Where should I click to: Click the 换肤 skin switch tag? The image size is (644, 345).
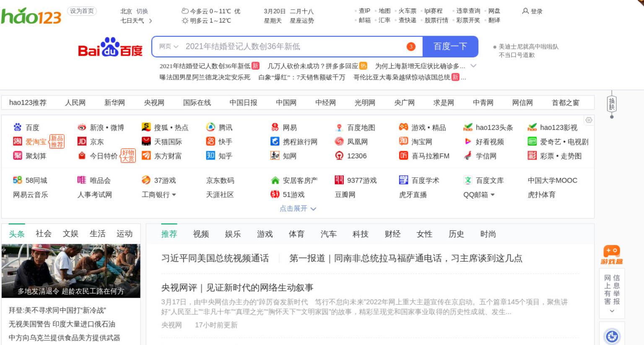coord(612,104)
